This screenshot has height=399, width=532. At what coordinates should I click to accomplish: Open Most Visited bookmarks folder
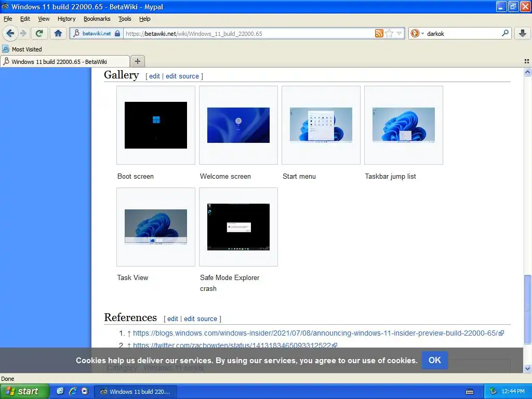click(22, 49)
